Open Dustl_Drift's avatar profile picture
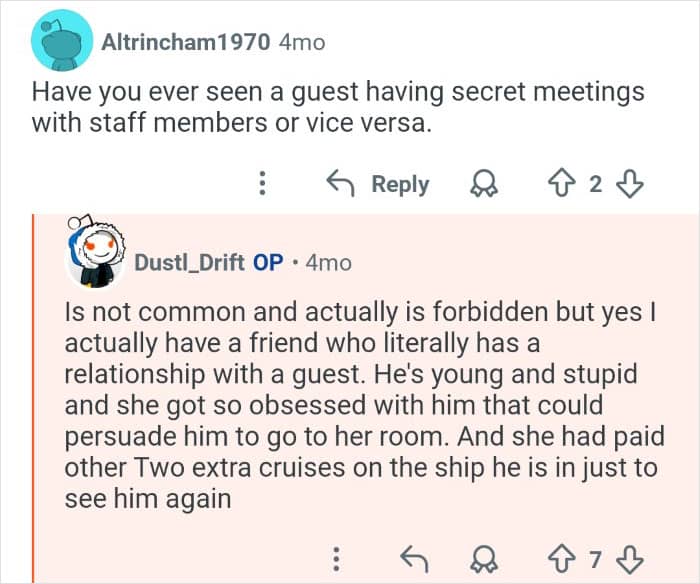This screenshot has height=584, width=700. pyautogui.click(x=94, y=257)
